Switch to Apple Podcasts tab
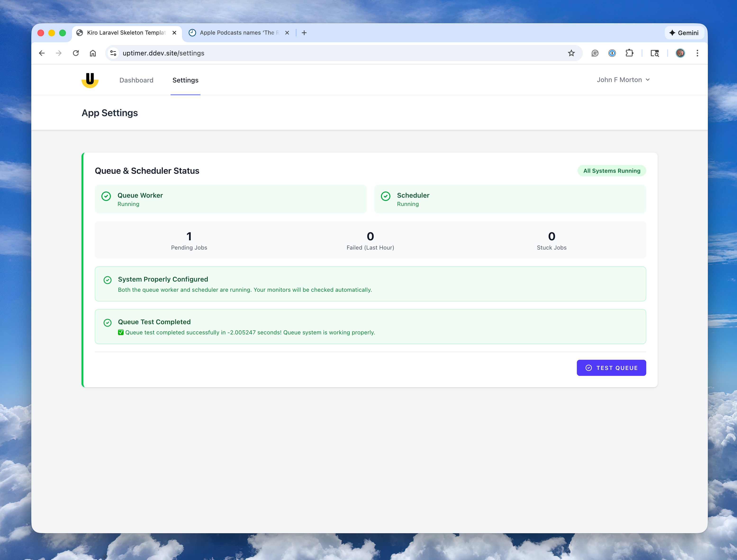Screen dimensions: 737x560 coord(237,33)
